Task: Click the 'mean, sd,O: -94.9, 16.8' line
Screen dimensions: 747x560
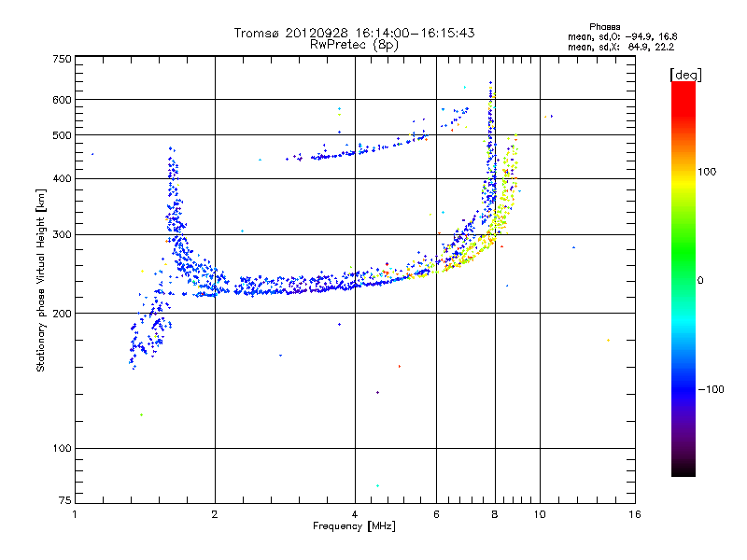Action: point(622,36)
